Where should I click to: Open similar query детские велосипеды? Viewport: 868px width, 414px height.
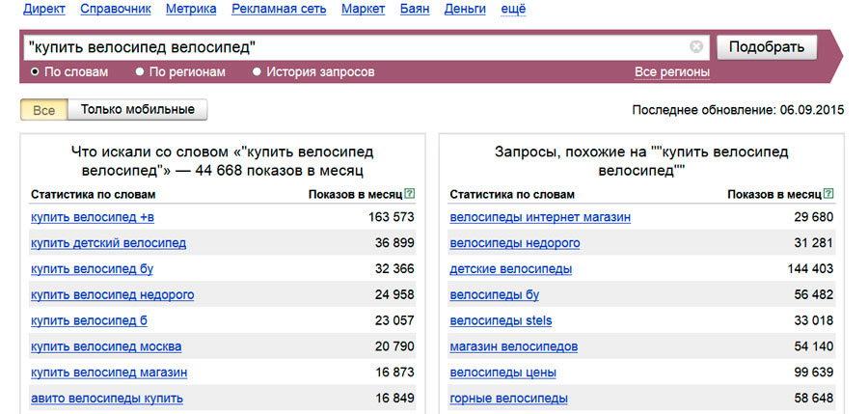[511, 269]
